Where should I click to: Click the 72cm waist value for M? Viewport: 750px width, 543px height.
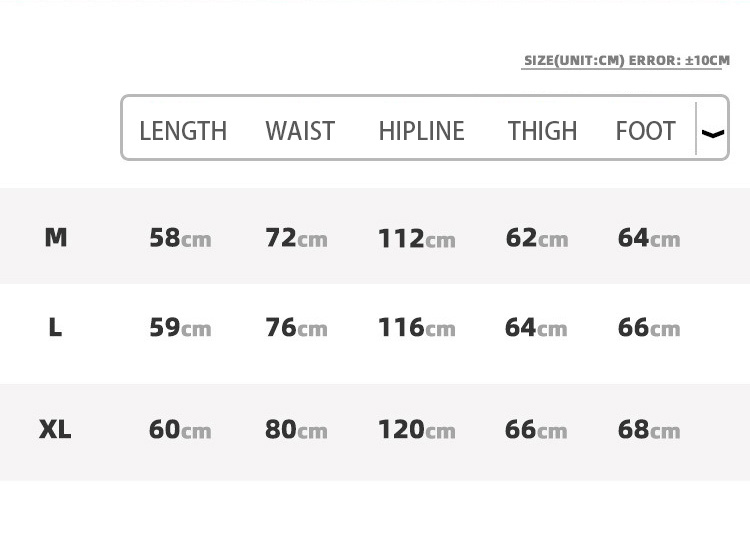point(297,238)
